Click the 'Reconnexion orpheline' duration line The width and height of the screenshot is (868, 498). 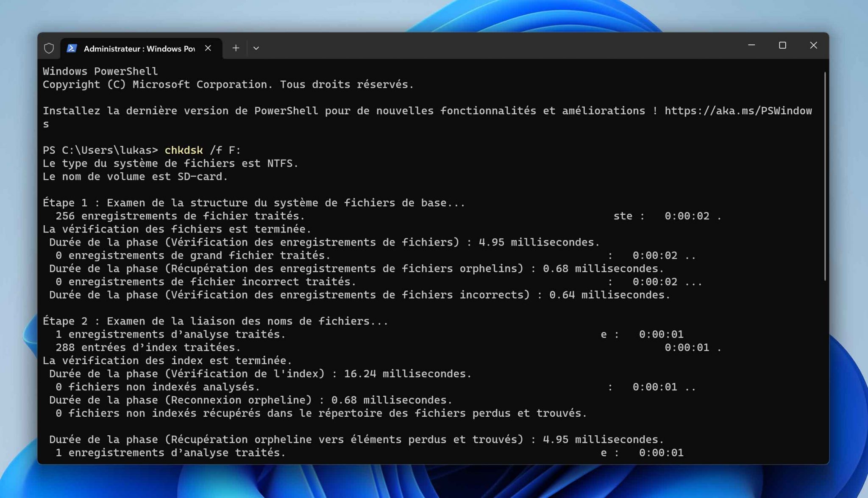tap(250, 400)
